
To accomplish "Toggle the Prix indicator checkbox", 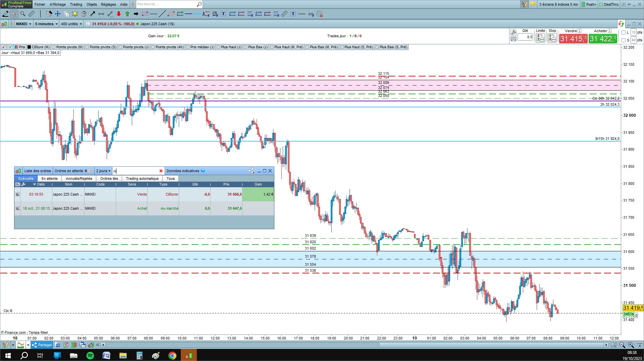I will [x=16, y=47].
